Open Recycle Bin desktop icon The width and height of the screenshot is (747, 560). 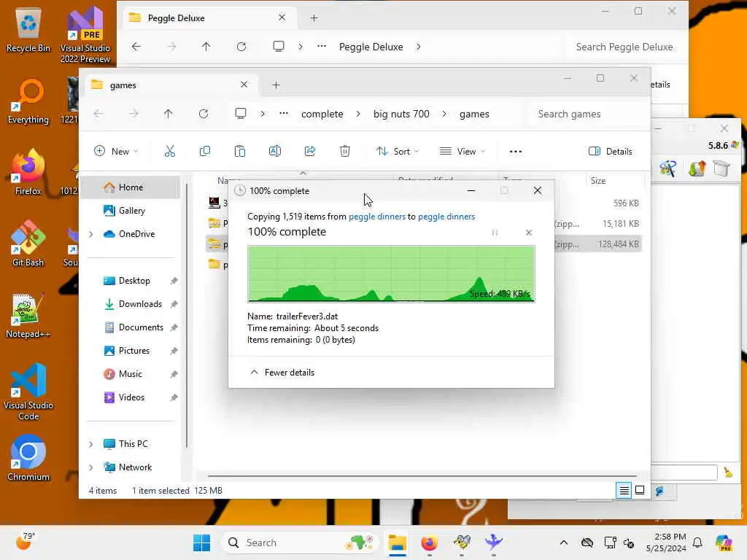click(28, 29)
